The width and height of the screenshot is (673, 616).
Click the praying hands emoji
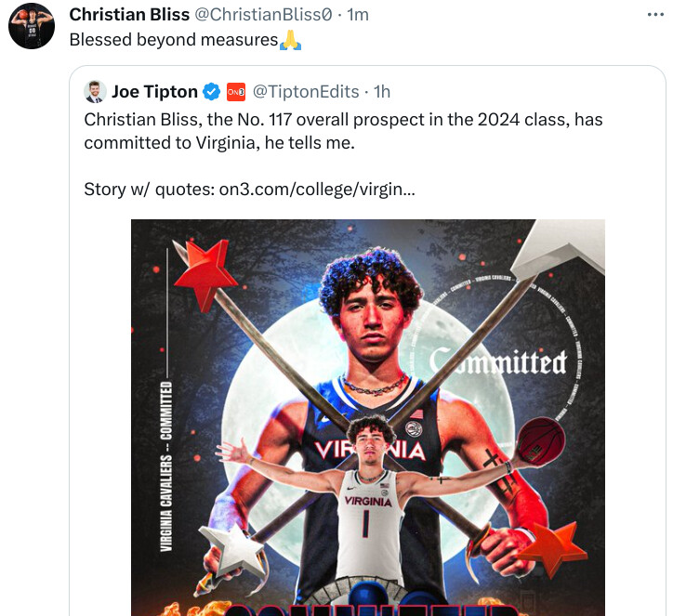[x=291, y=40]
